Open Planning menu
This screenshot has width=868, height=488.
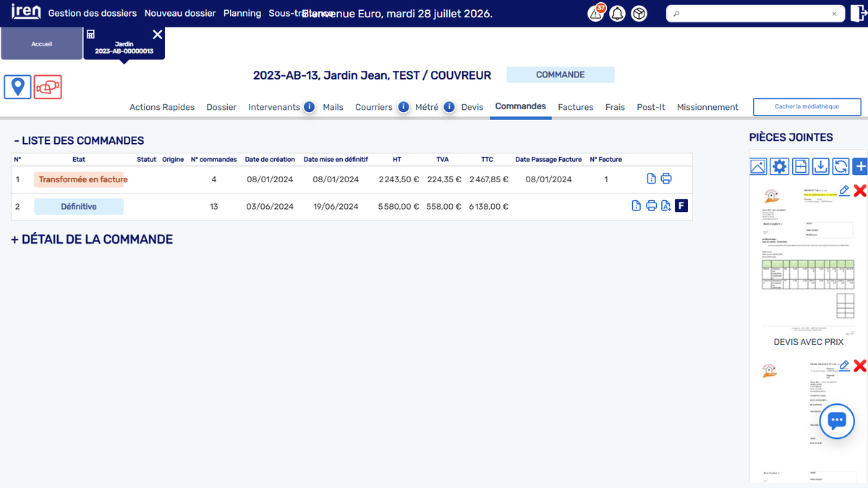click(242, 14)
